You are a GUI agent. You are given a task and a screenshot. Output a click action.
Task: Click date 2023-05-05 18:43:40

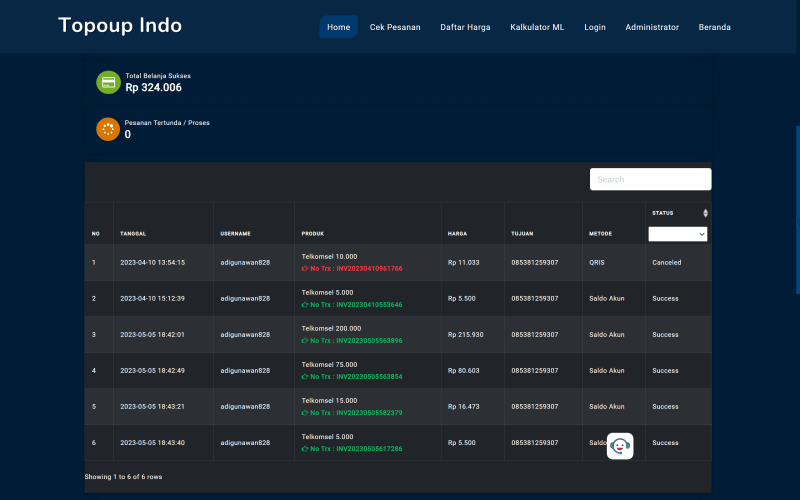pyautogui.click(x=153, y=443)
